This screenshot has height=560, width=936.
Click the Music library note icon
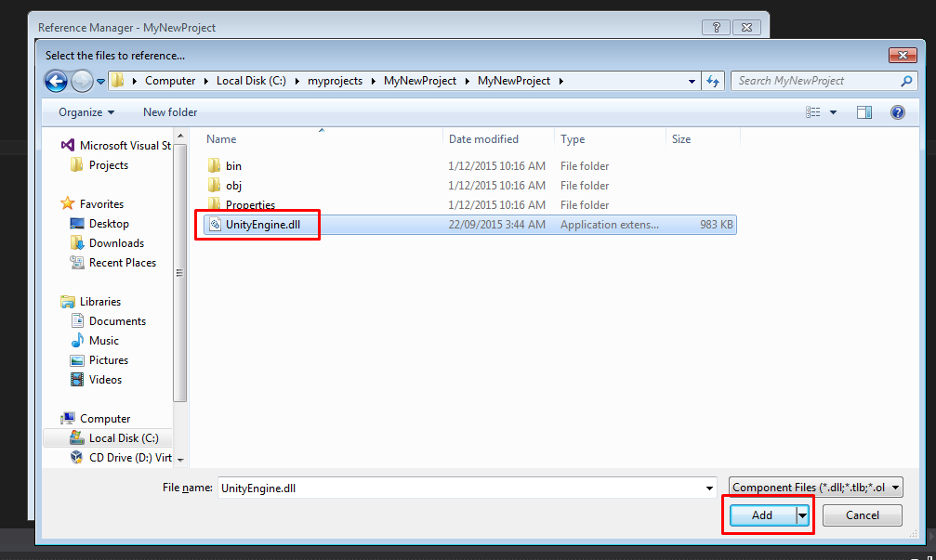point(77,341)
